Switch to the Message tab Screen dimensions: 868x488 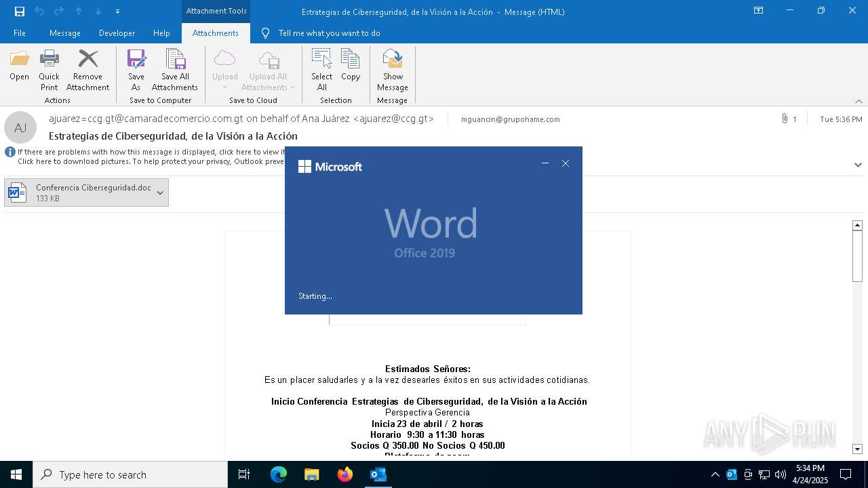pyautogui.click(x=65, y=33)
